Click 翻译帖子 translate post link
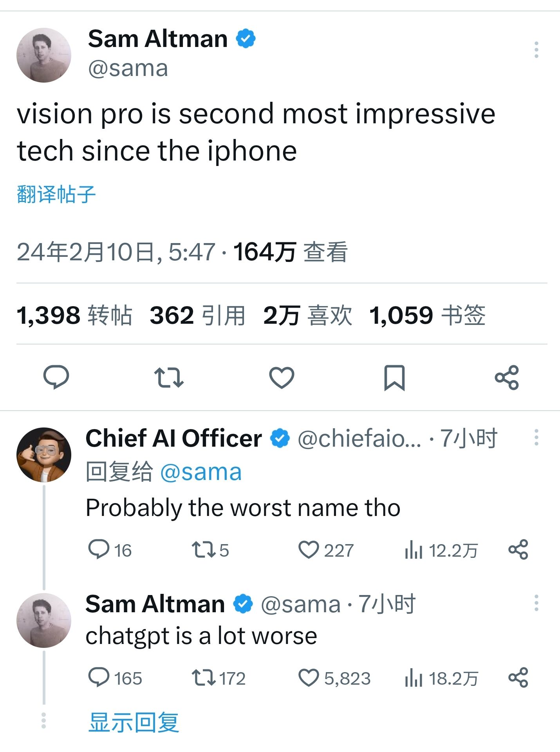The width and height of the screenshot is (560, 752). pyautogui.click(x=56, y=194)
